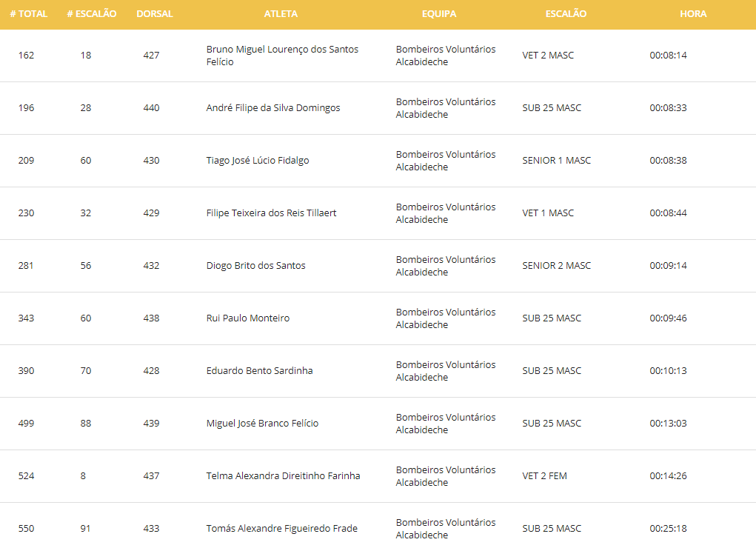
Task: Click the # TOTAL column header
Action: [x=29, y=14]
